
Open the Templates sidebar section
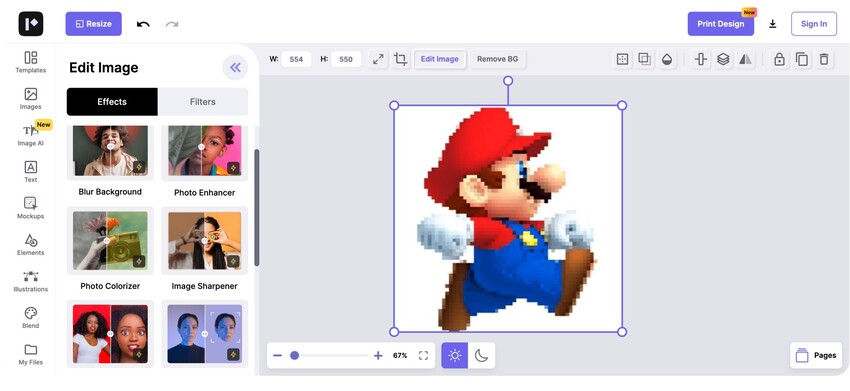(31, 62)
